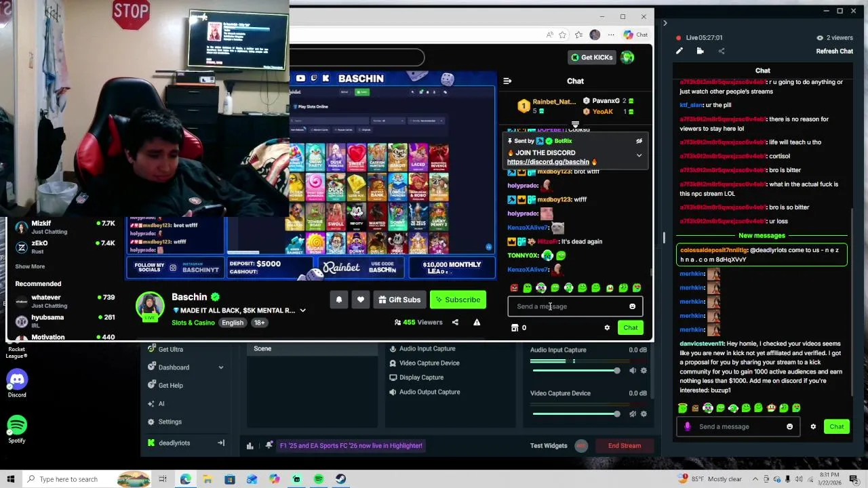Open side chat settings gear
This screenshot has height=488, width=868.
click(x=813, y=427)
